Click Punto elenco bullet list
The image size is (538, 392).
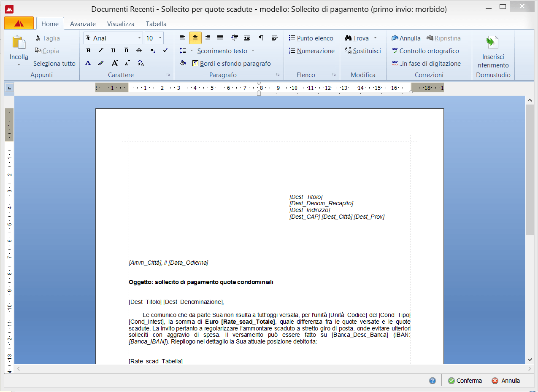[311, 38]
